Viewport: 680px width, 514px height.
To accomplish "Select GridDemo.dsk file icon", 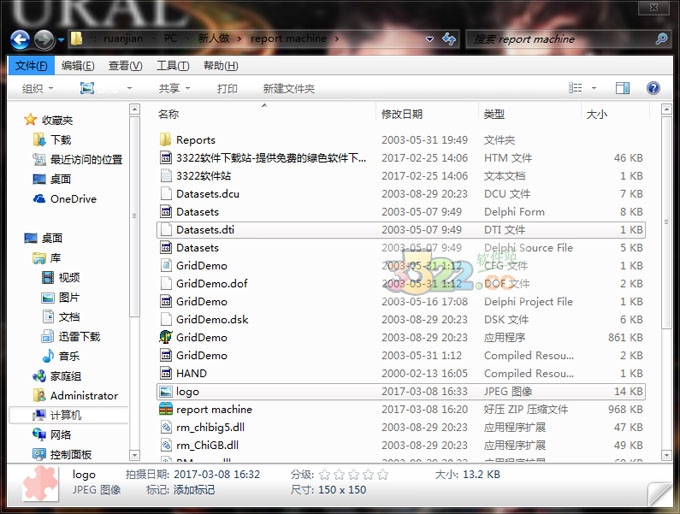I will tap(166, 319).
